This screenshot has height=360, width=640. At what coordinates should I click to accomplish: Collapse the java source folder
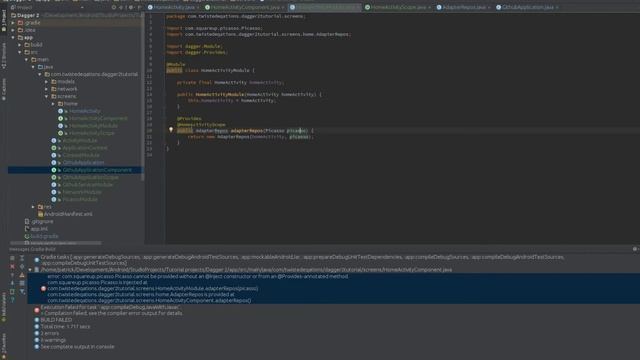tap(33, 67)
